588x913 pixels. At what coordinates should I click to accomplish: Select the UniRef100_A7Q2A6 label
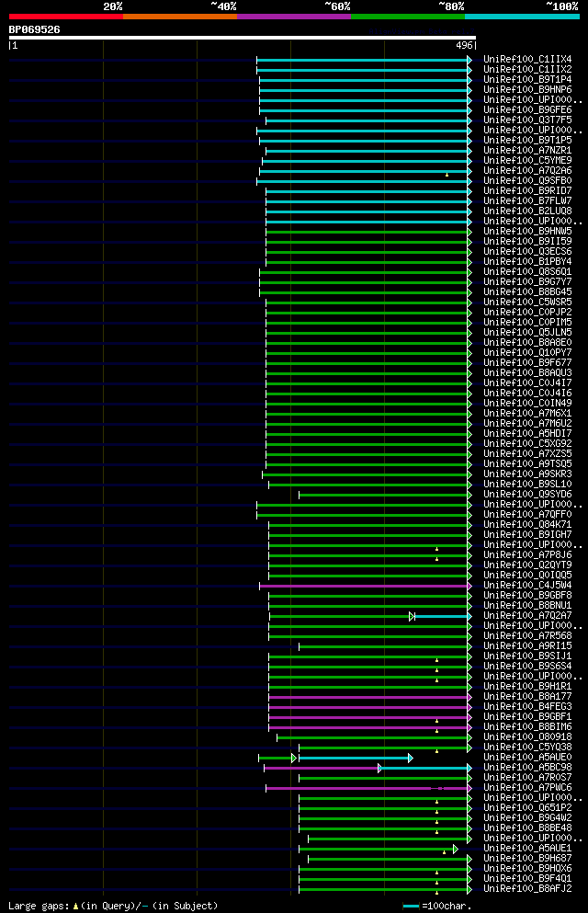[x=527, y=171]
